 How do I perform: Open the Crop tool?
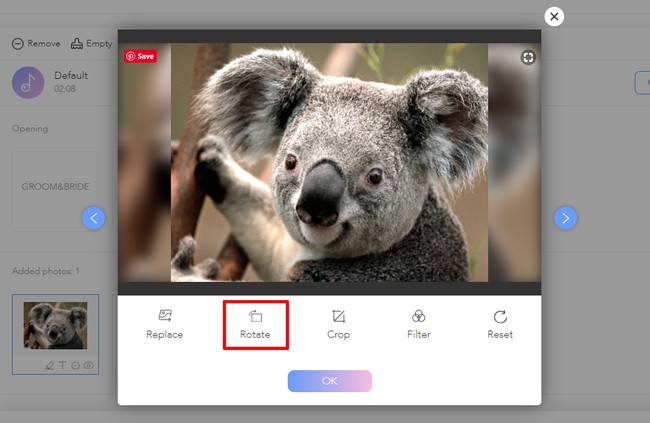click(338, 325)
